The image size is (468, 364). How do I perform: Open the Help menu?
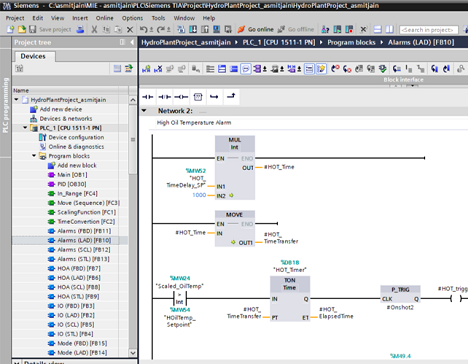point(209,18)
